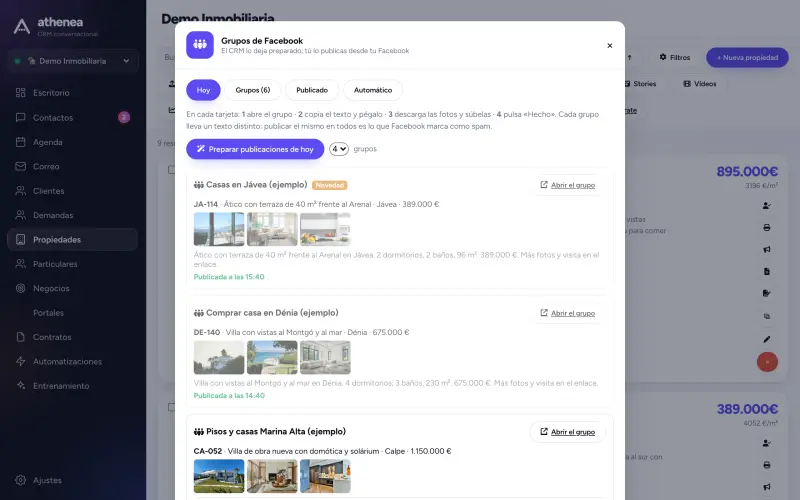800x500 pixels.
Task: Click the Clientes people icon
Action: tap(20, 191)
